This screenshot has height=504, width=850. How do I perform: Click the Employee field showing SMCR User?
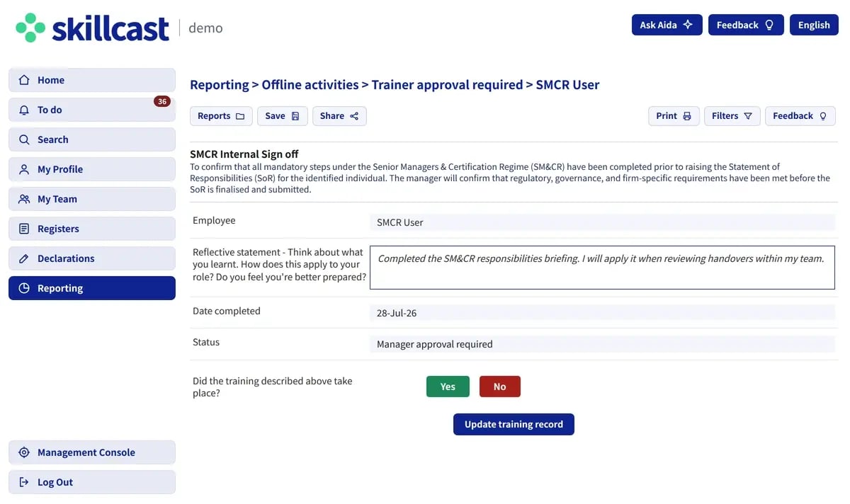(603, 222)
